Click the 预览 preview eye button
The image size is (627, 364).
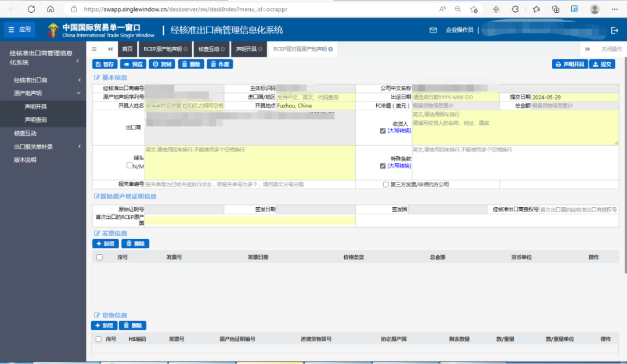133,64
